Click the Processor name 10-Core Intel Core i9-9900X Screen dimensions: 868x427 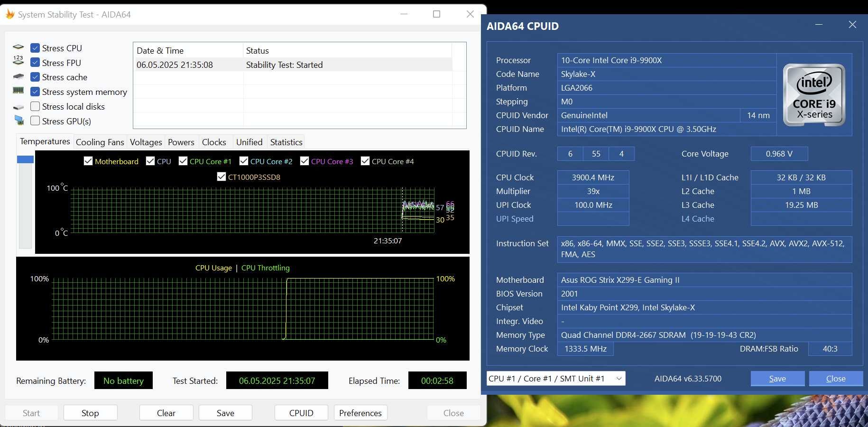click(666, 60)
